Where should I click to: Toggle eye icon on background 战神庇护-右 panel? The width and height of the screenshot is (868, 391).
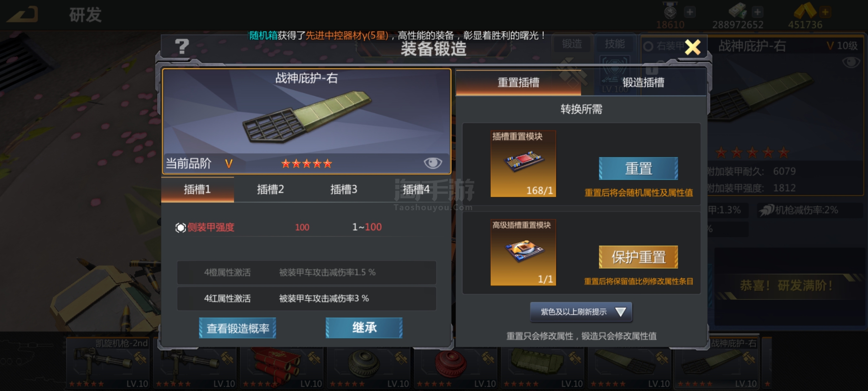[851, 62]
